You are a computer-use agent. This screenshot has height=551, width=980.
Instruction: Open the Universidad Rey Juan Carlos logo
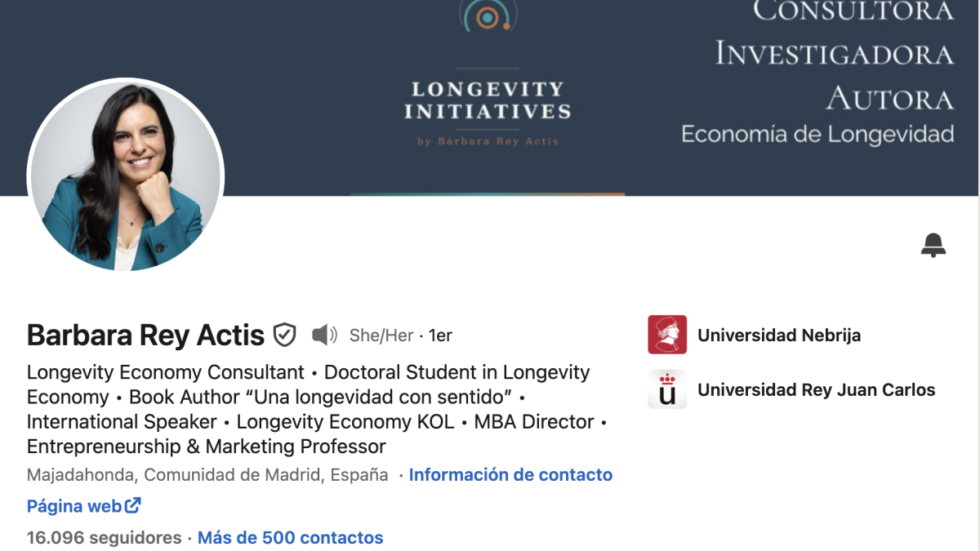point(667,389)
